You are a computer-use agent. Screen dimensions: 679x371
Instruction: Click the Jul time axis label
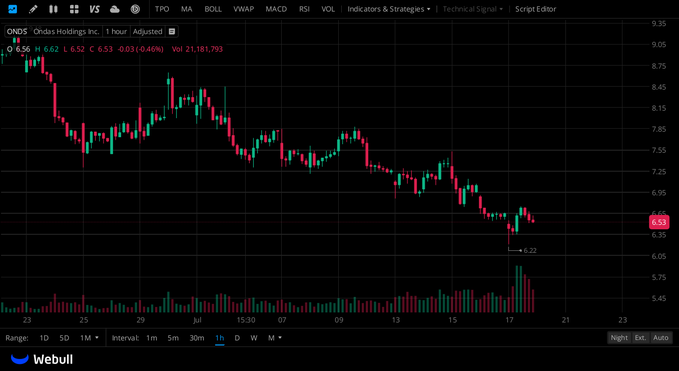(x=197, y=320)
